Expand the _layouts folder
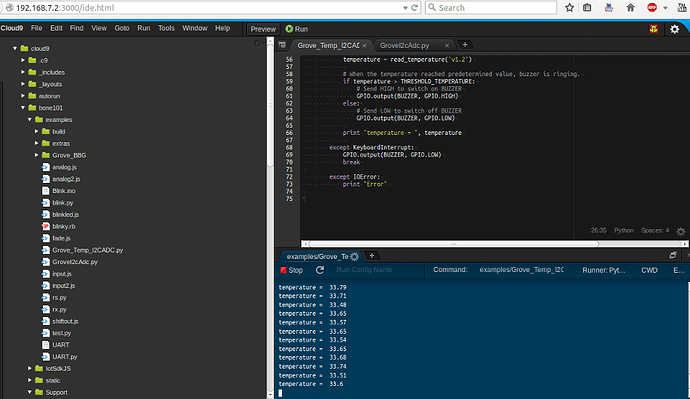This screenshot has width=690, height=399. tap(23, 84)
